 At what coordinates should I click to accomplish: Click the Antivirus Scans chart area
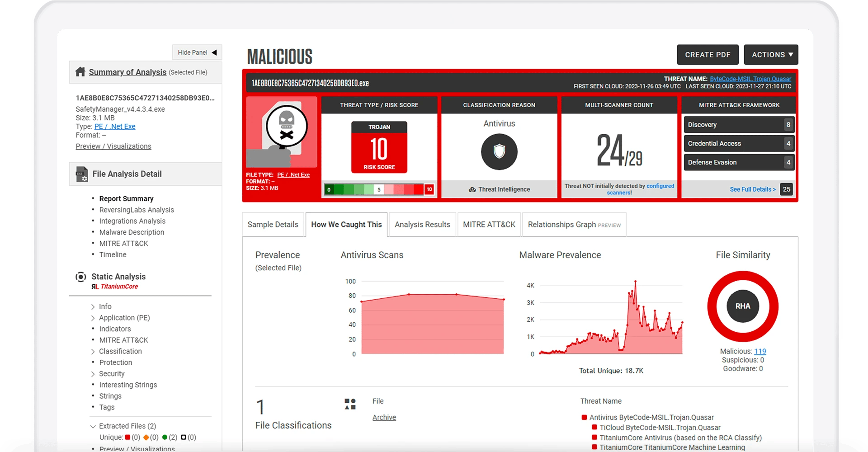point(432,324)
